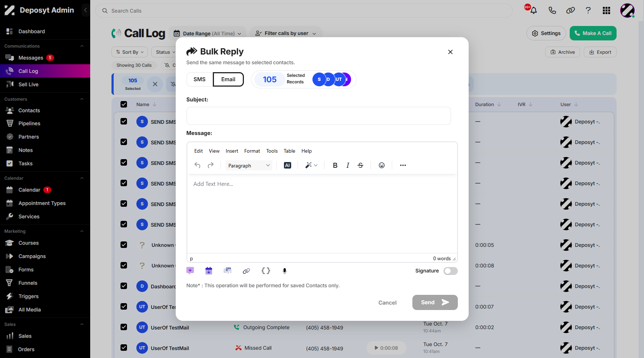Image resolution: width=644 pixels, height=358 pixels.
Task: Click the Send button
Action: 435,302
